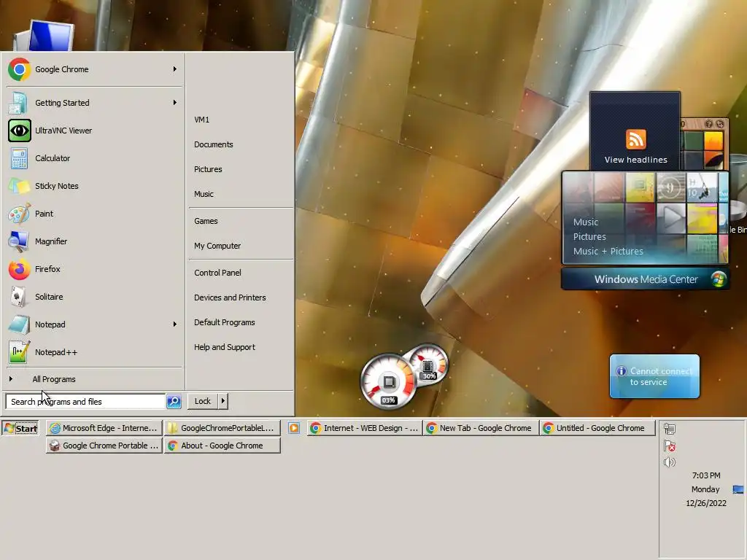Click the play tile in Media Center gadget
This screenshot has width=747, height=560.
(x=671, y=218)
